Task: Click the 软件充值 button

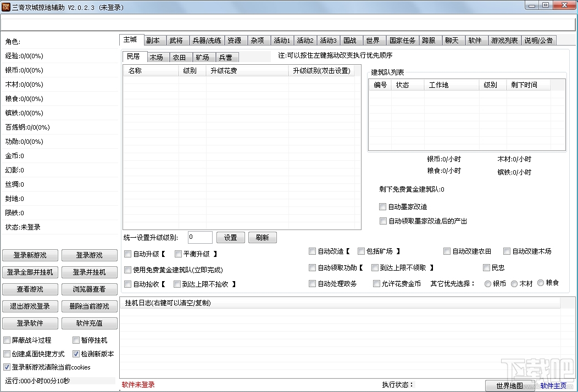Action: (89, 323)
